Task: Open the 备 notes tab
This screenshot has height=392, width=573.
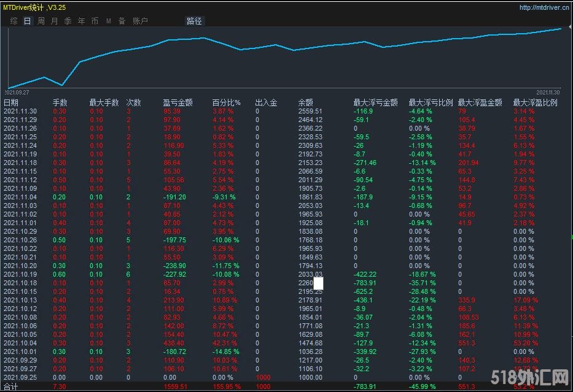Action: (122, 21)
